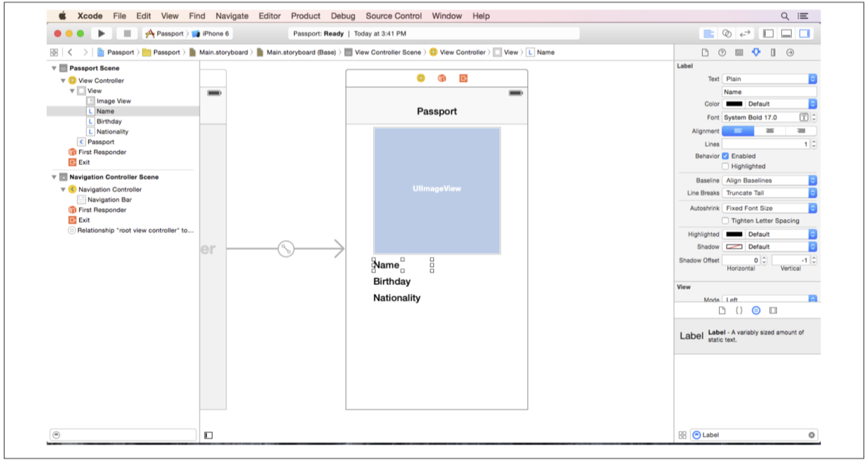Select the Birthday label in outline
Screen dimensions: 868x462
108,121
